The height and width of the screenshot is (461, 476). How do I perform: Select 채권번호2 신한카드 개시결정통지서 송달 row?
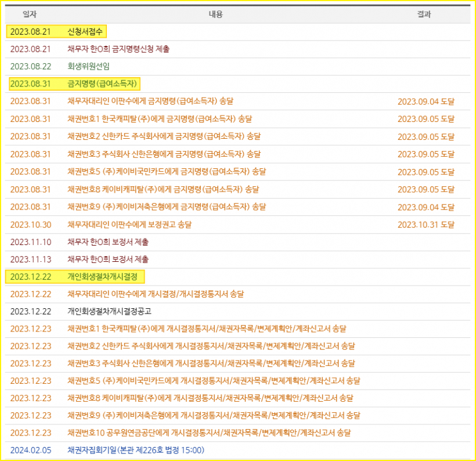click(x=237, y=346)
